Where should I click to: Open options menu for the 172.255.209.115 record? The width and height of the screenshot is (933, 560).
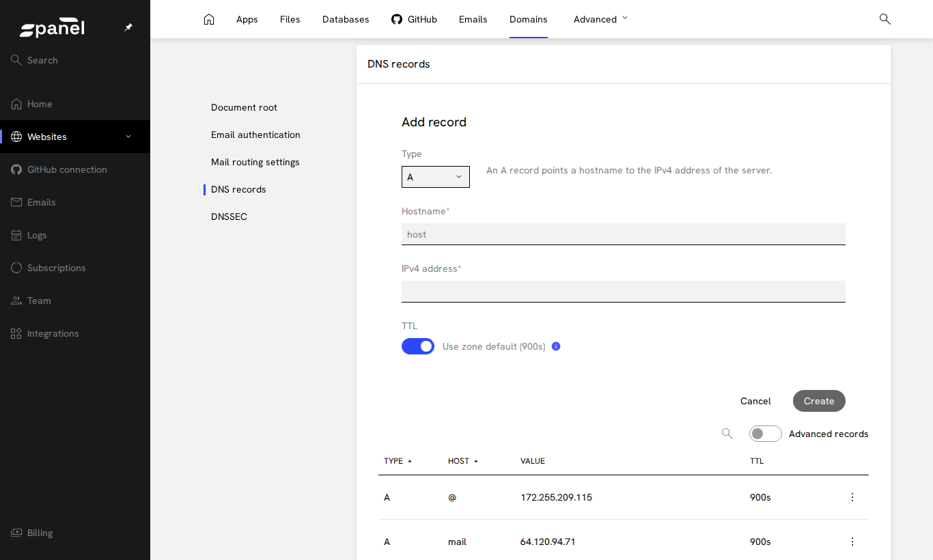tap(852, 497)
